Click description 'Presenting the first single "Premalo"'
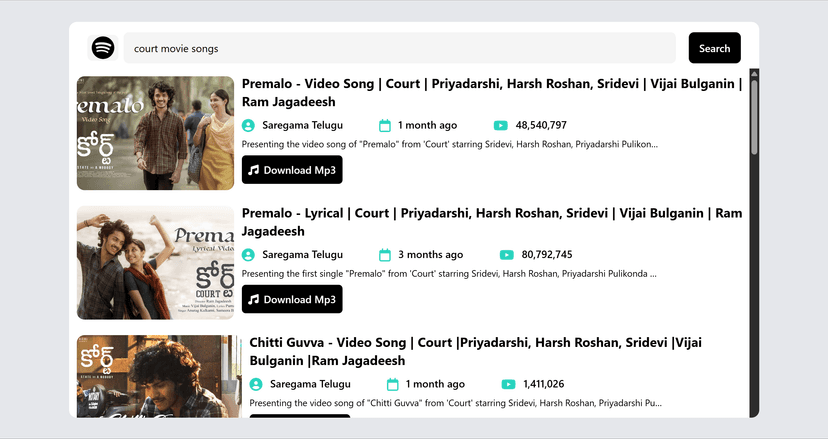This screenshot has height=439, width=828. (x=449, y=274)
